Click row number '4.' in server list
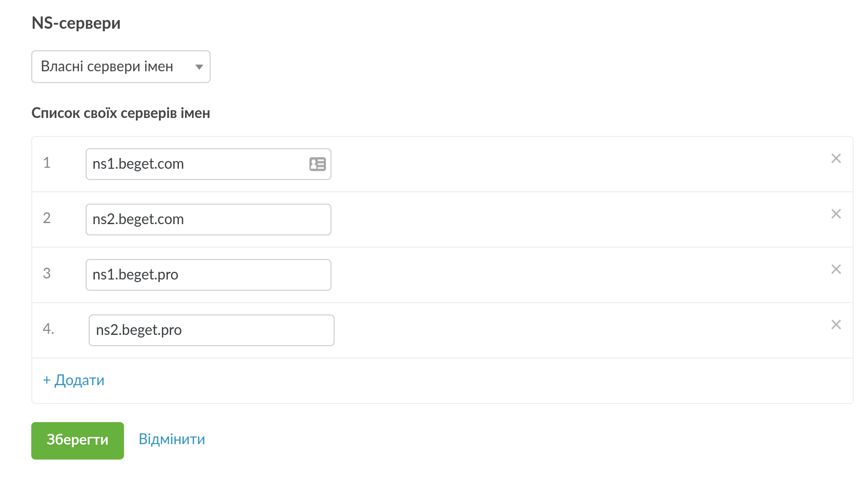868x478 pixels. coord(48,329)
